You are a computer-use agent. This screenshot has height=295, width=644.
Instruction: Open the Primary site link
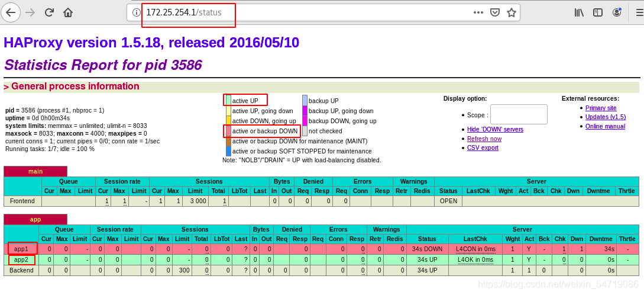click(x=601, y=108)
